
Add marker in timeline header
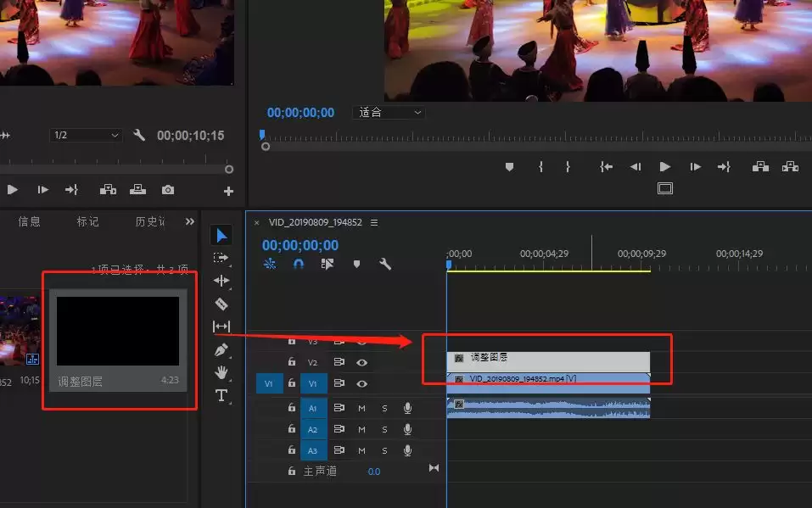click(x=356, y=264)
